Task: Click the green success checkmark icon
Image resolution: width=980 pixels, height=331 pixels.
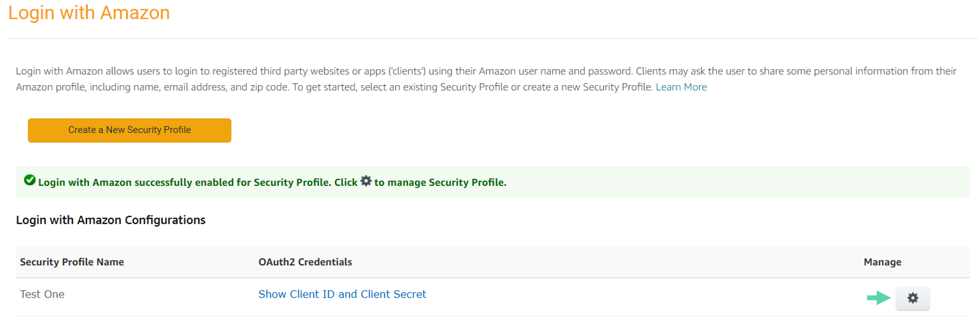Action: 30,180
